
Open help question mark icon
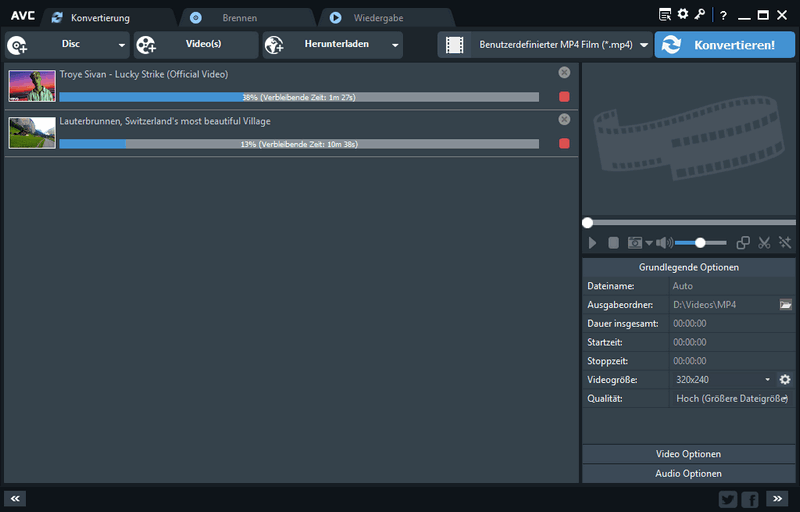pos(723,15)
